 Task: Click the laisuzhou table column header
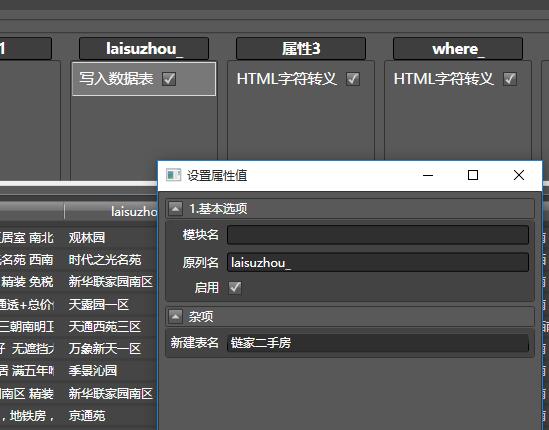click(x=111, y=211)
